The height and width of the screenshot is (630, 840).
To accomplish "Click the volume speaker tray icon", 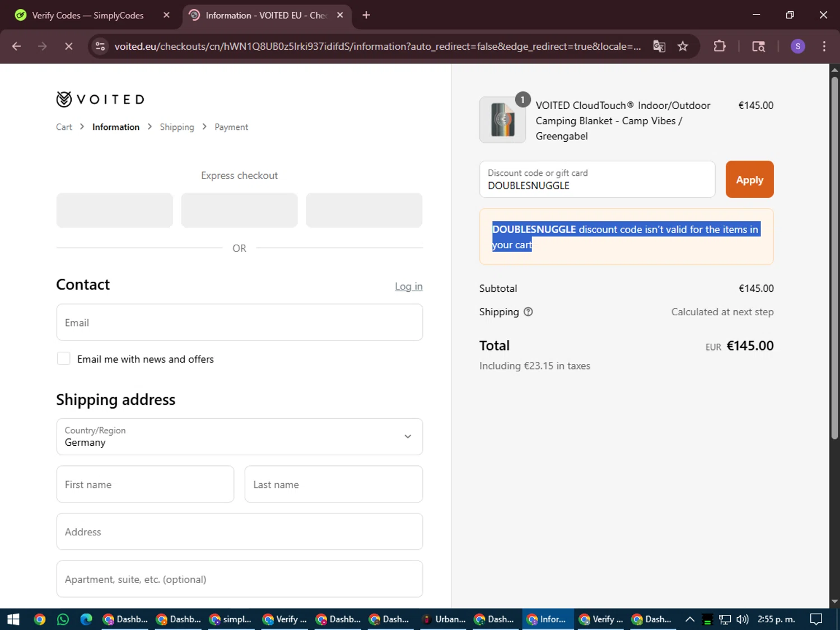I will 743,619.
